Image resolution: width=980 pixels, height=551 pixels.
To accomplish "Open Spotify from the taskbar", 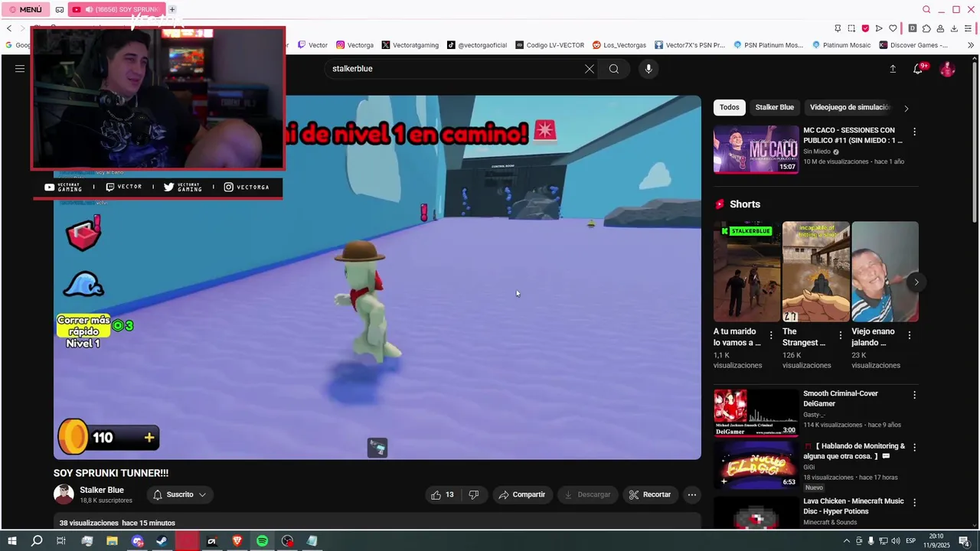I will pos(262,541).
